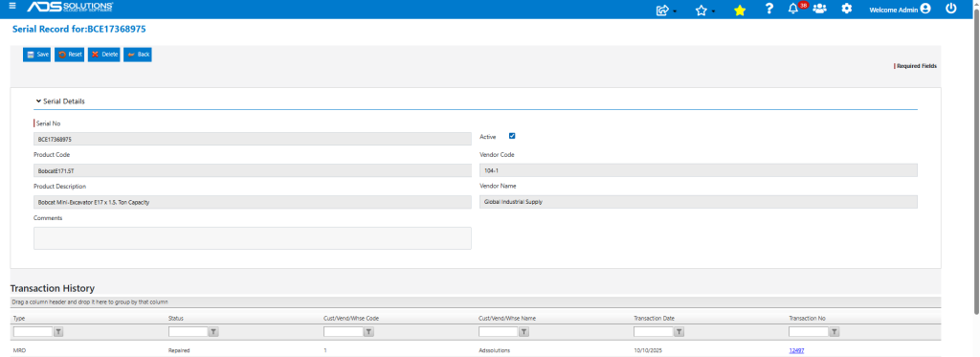
Task: Open the Cust/Vend/Whse Code filter icon
Action: (x=369, y=332)
